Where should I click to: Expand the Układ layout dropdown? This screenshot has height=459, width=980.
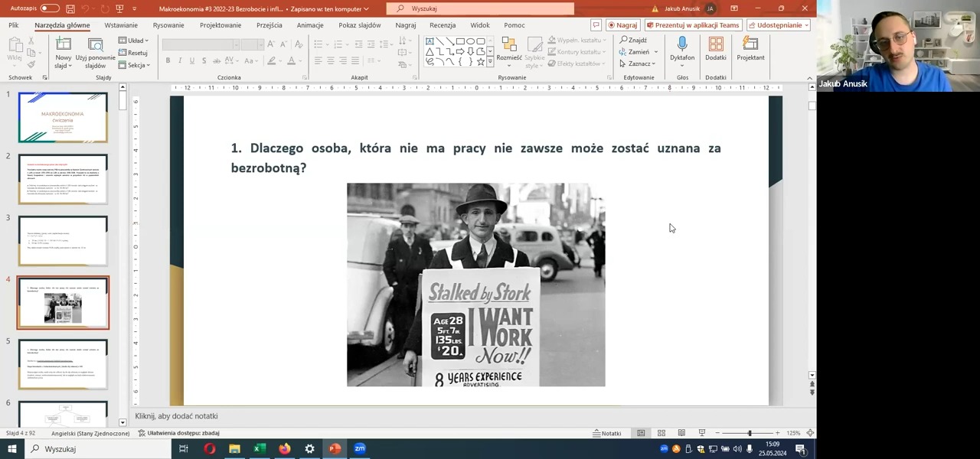(x=134, y=41)
